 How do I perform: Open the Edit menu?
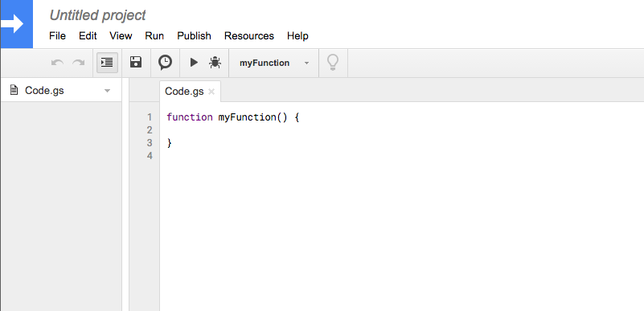88,36
